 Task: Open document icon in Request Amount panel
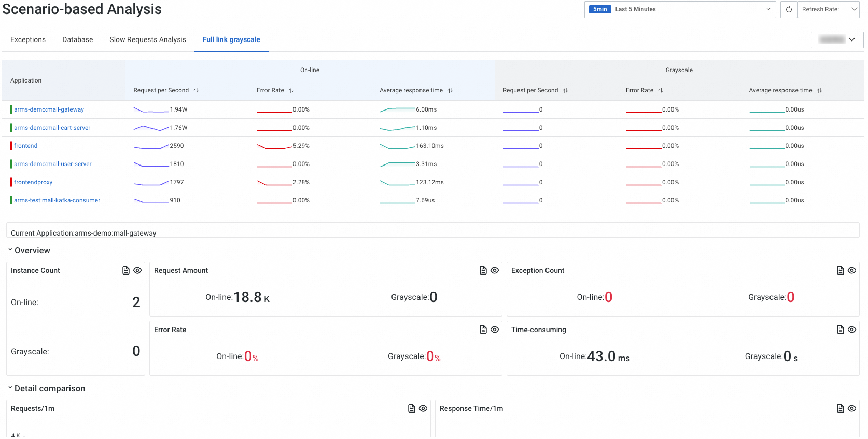click(x=483, y=270)
